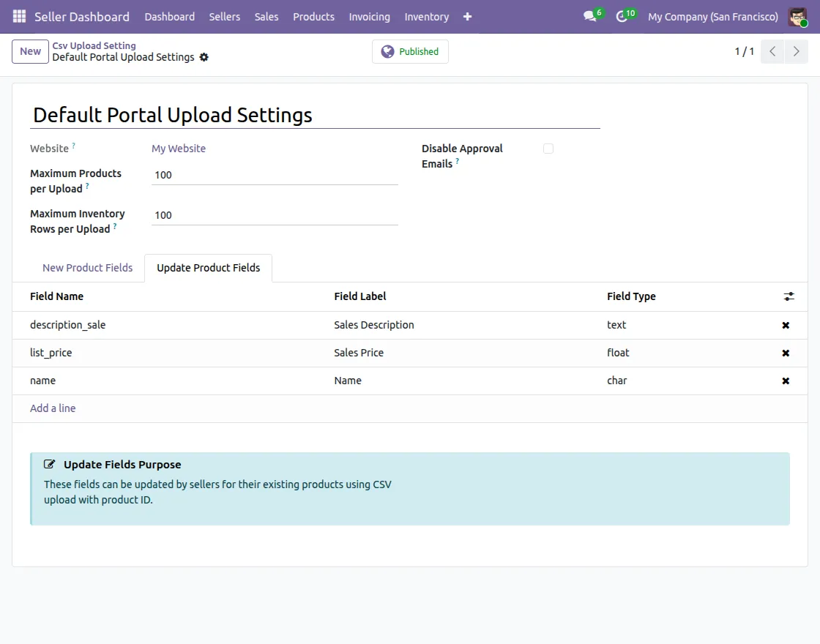Open the Products menu
This screenshot has height=644, width=820.
click(313, 17)
